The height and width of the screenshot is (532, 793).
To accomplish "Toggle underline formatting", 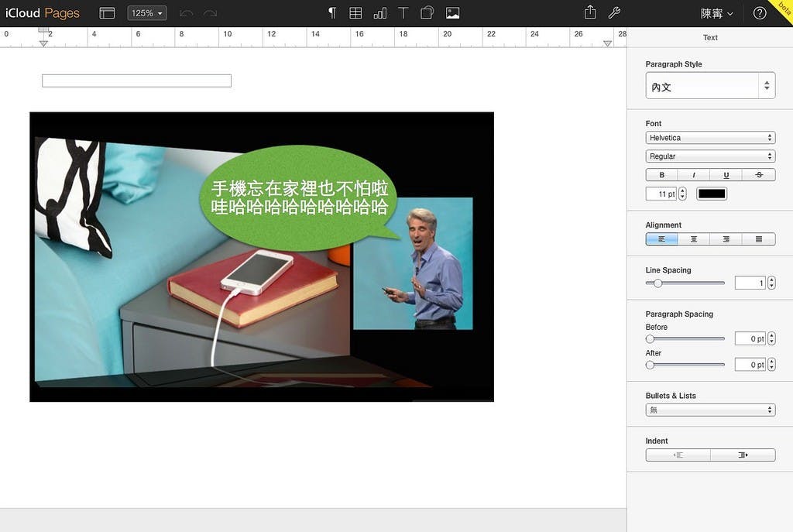I will click(726, 175).
